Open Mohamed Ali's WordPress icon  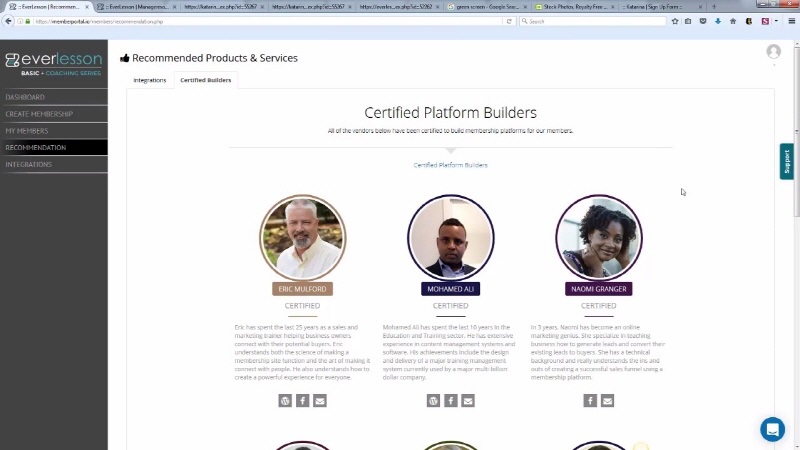[x=433, y=401]
